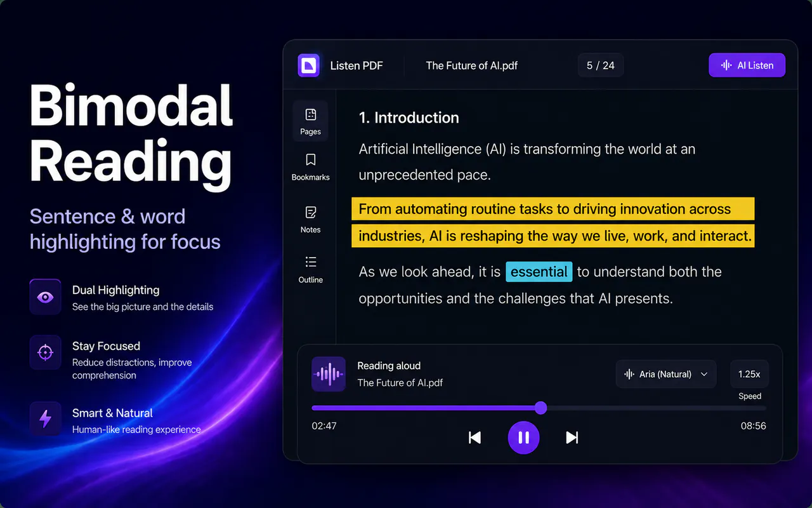The width and height of the screenshot is (812, 508).
Task: Click the Stay Focused target icon
Action: coord(46,352)
